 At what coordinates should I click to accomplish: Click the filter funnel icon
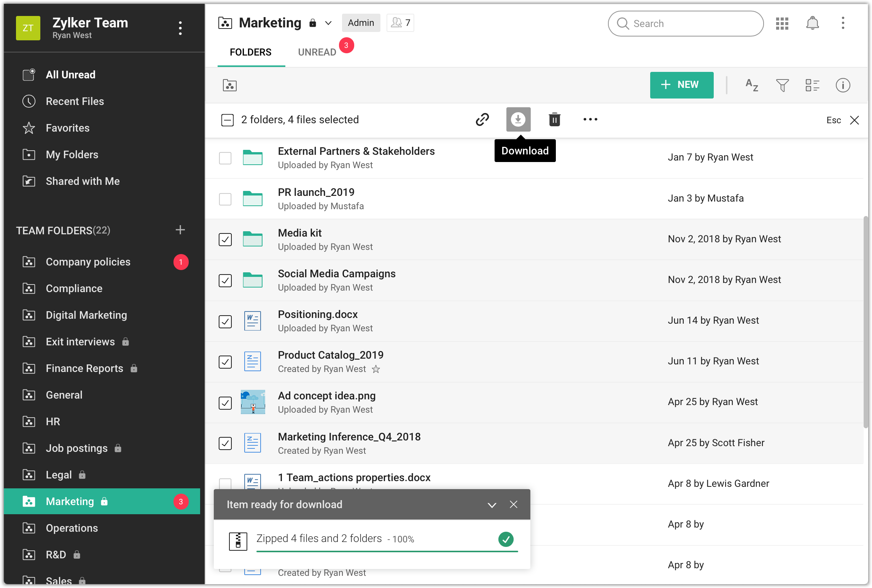click(x=782, y=85)
